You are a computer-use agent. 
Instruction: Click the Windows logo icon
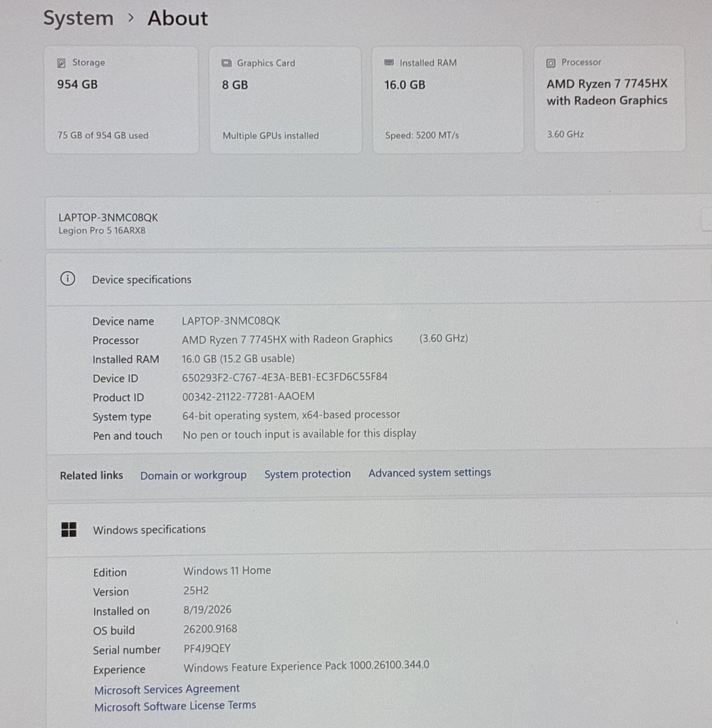(x=69, y=530)
